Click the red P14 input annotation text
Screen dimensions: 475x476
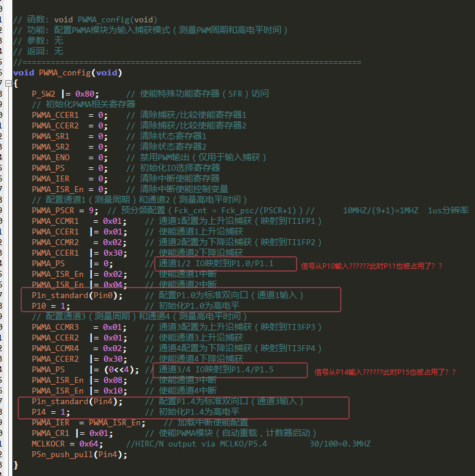pyautogui.click(x=385, y=372)
